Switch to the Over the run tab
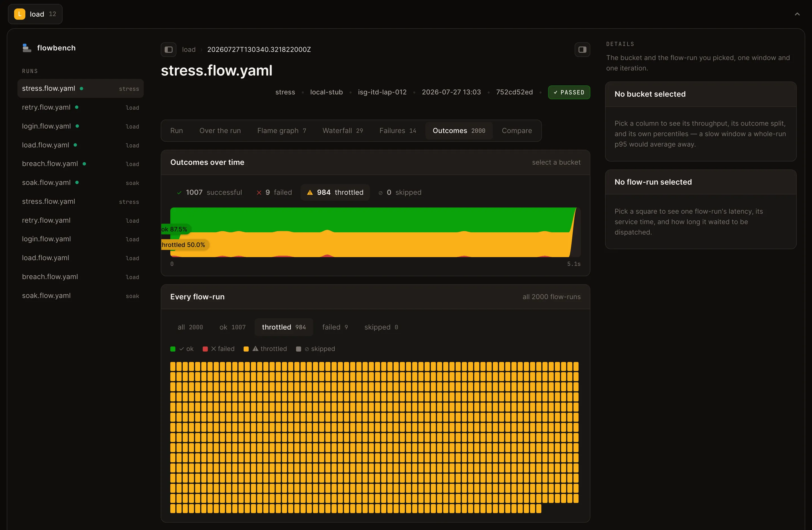812x530 pixels. [x=220, y=131]
